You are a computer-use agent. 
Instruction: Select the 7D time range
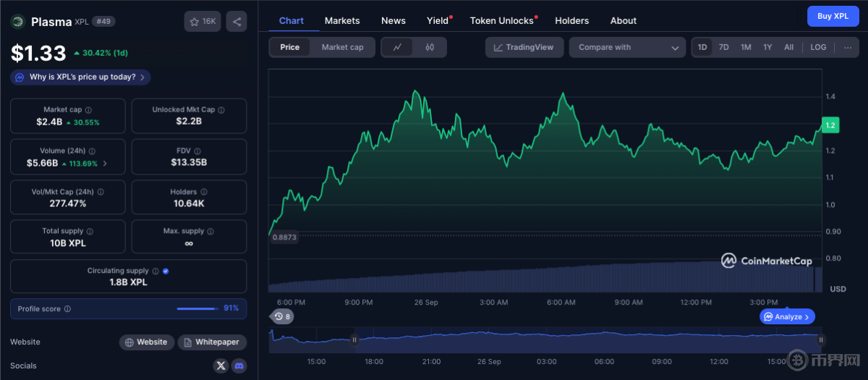723,48
